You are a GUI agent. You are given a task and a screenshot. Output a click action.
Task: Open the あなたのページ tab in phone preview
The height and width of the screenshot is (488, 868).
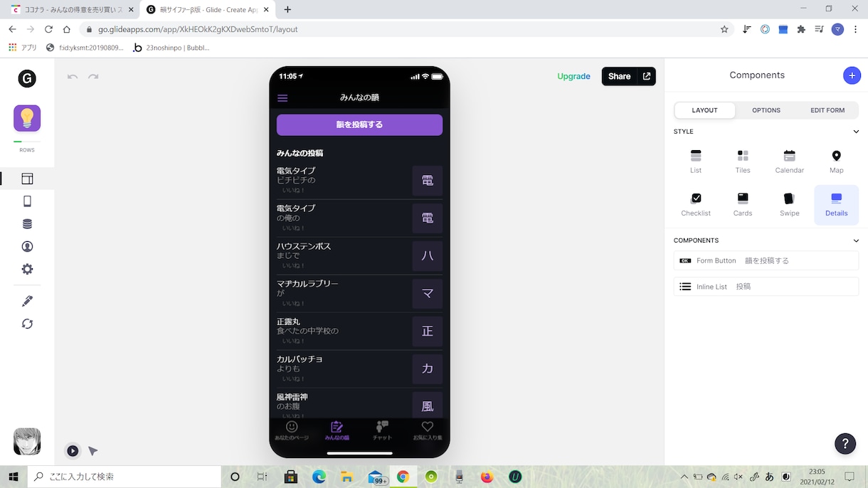pos(292,430)
